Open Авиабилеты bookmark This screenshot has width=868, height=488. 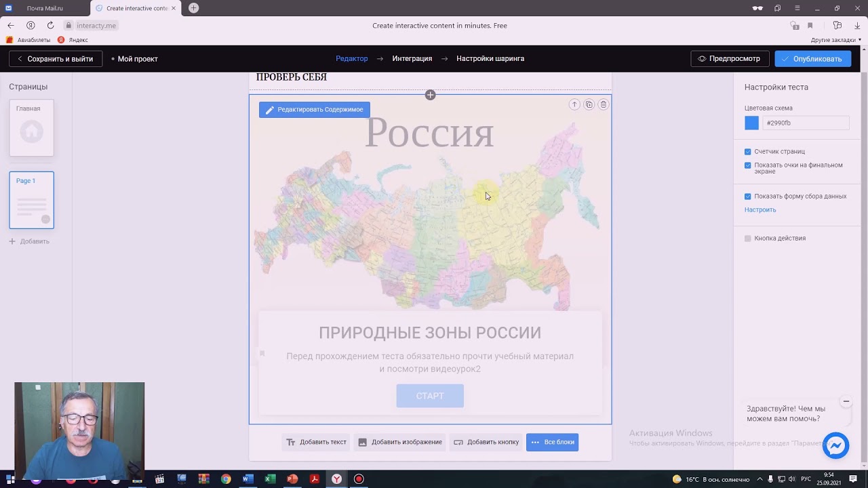(28, 40)
